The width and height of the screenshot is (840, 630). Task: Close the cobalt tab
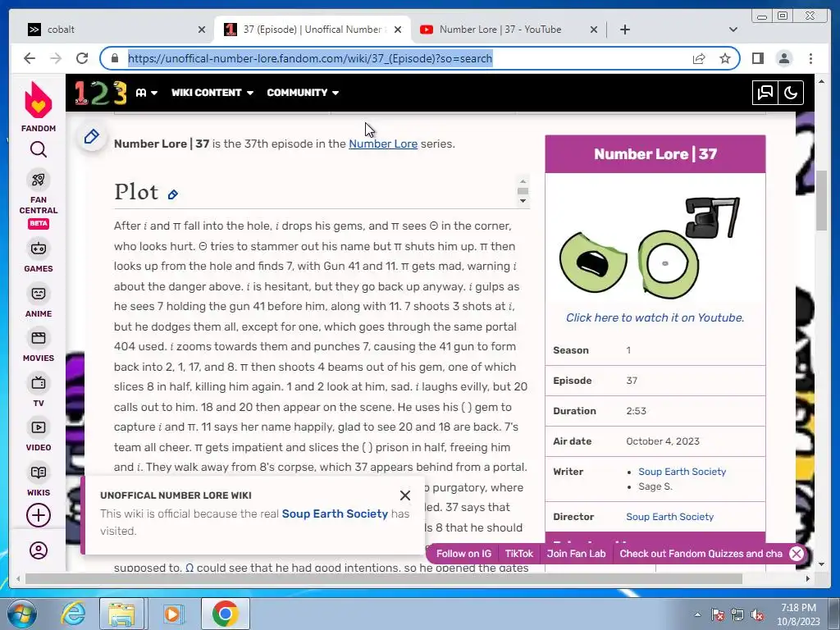(x=202, y=30)
